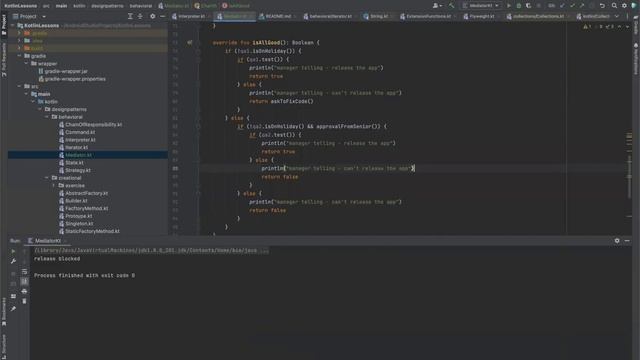The width and height of the screenshot is (640, 360).
Task: Click the Git commit checkmark icon
Action: [572, 6]
